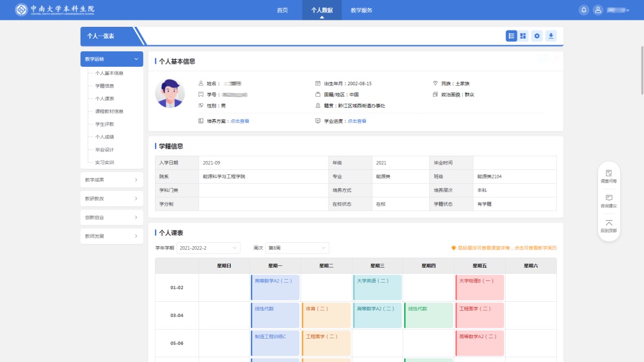Viewport: 644px width, 362px height.
Task: Click 点击查看 link for 培养方案
Action: click(x=240, y=121)
